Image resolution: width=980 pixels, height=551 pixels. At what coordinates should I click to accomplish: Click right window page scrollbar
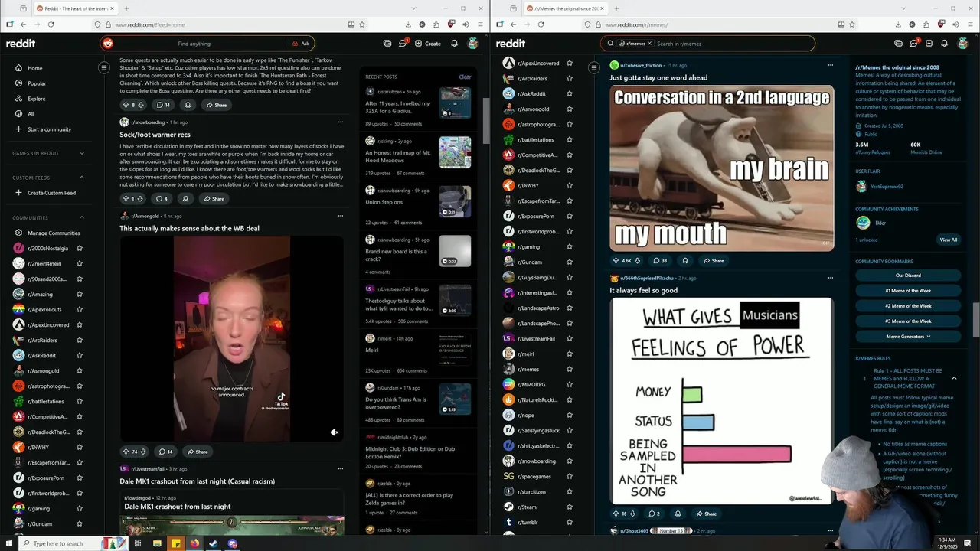click(975, 320)
